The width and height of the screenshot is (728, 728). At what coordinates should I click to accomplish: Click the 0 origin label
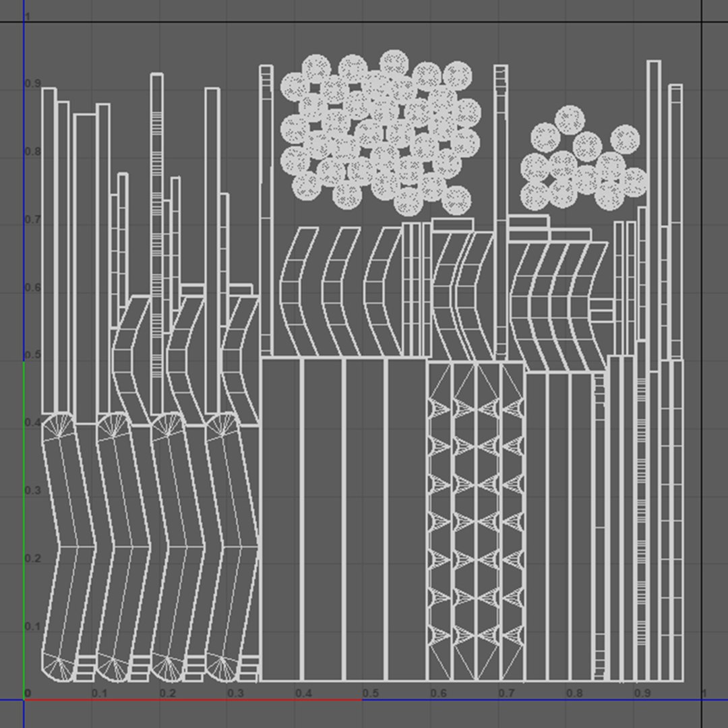coord(28,694)
